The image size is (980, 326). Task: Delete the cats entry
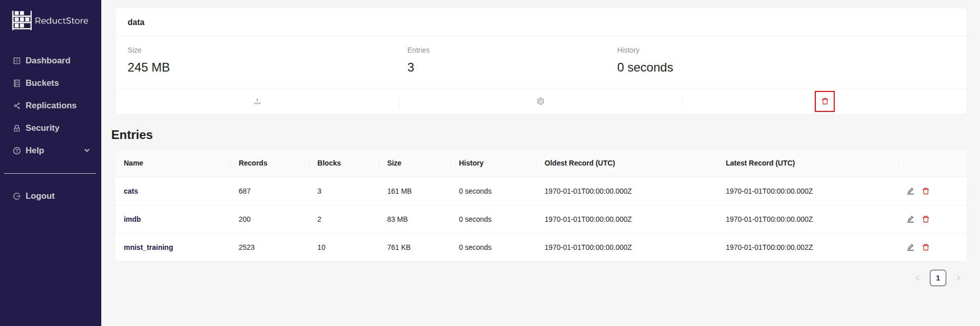coord(926,191)
